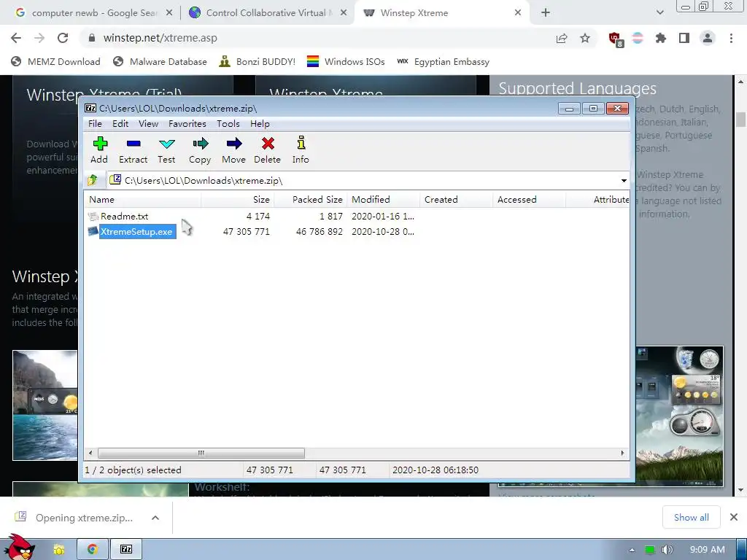Image resolution: width=747 pixels, height=560 pixels.
Task: Open the Help menu in 7-Zip
Action: [260, 124]
